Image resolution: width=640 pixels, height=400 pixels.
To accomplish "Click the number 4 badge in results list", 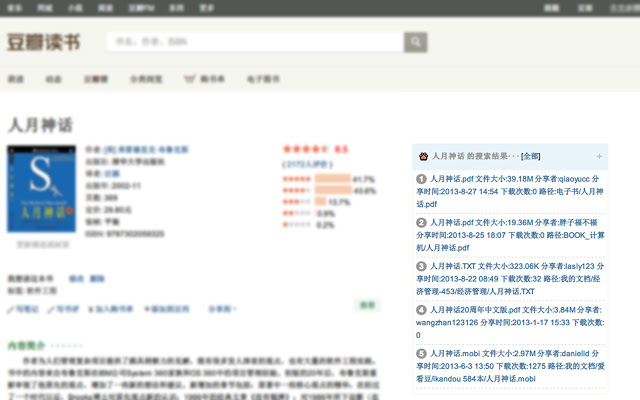I will pos(421,310).
